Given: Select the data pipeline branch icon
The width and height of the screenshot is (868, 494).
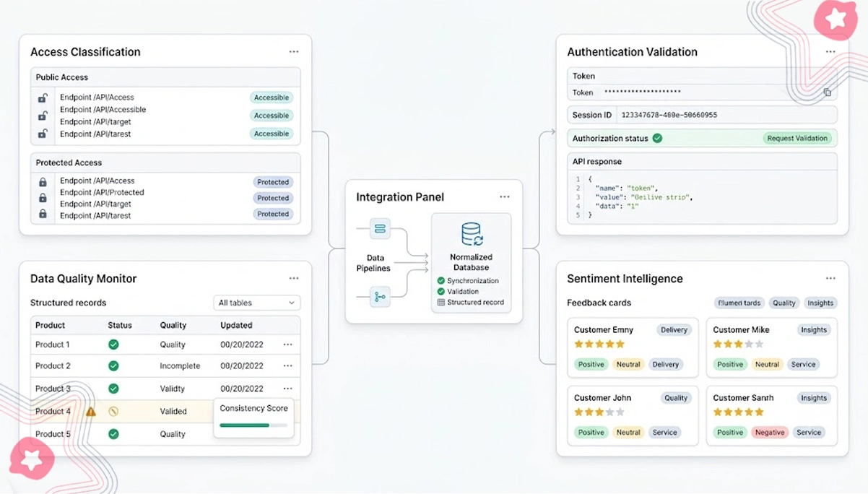Looking at the screenshot, I should [x=380, y=297].
